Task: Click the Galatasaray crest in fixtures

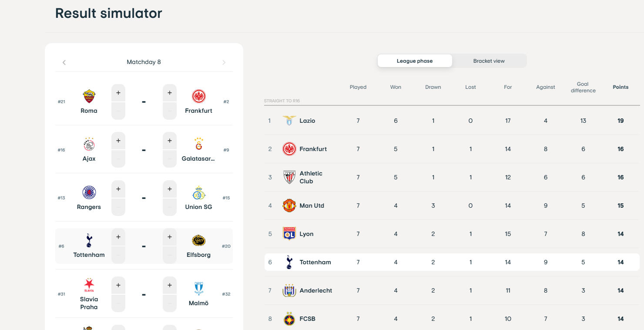Action: (198, 144)
